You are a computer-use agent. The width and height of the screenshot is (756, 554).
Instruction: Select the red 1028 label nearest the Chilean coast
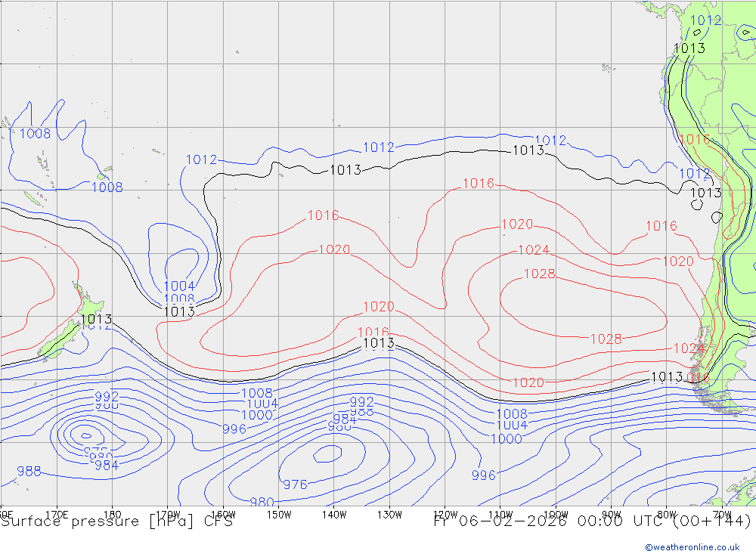click(606, 339)
